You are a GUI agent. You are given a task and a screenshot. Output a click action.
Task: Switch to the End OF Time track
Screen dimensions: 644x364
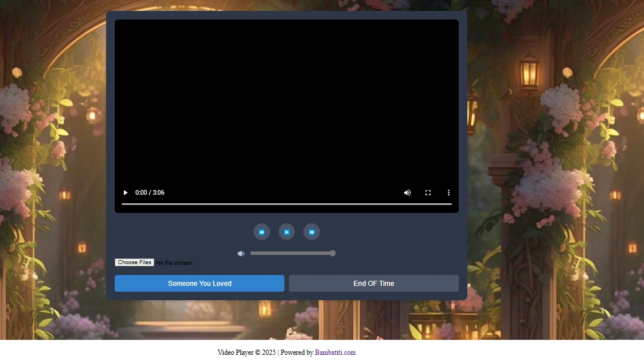pos(373,283)
